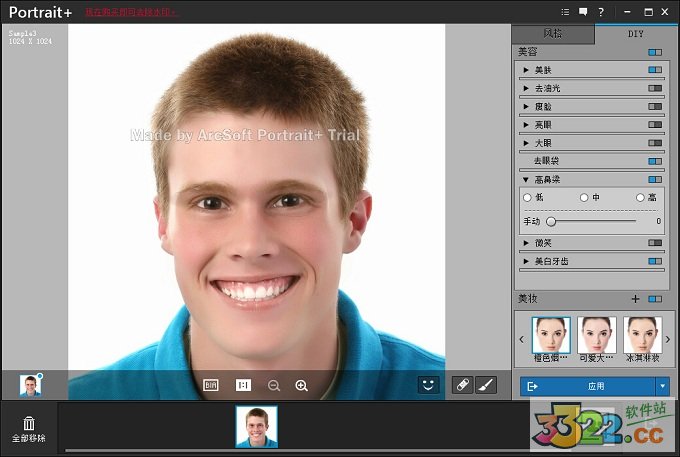Click the smiley face detection icon
Viewport: 680px width, 457px height.
point(428,384)
